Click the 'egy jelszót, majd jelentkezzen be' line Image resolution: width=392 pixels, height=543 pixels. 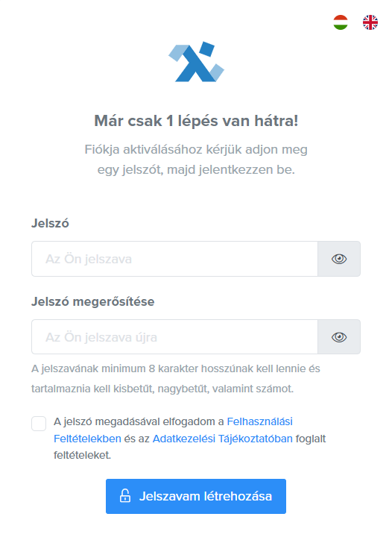[196, 170]
